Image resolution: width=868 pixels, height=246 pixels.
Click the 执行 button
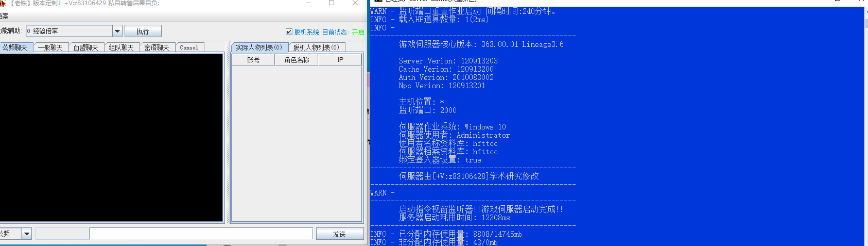(143, 31)
